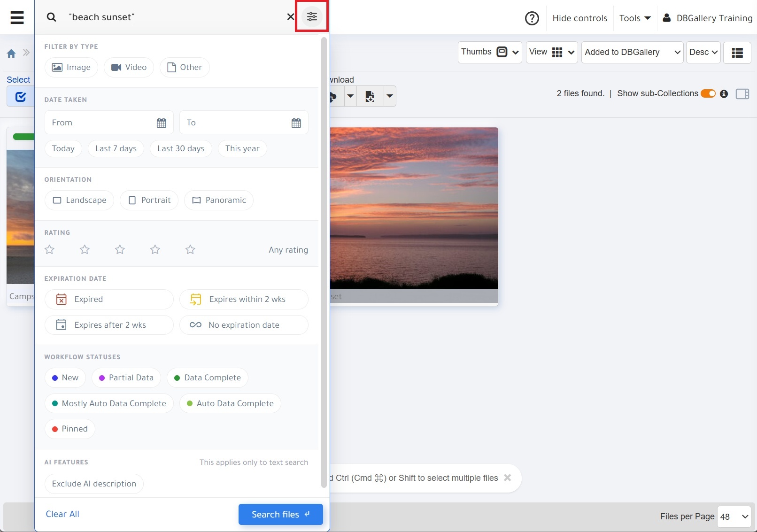Check the Landscape orientation filter
The height and width of the screenshot is (532, 757).
(79, 200)
